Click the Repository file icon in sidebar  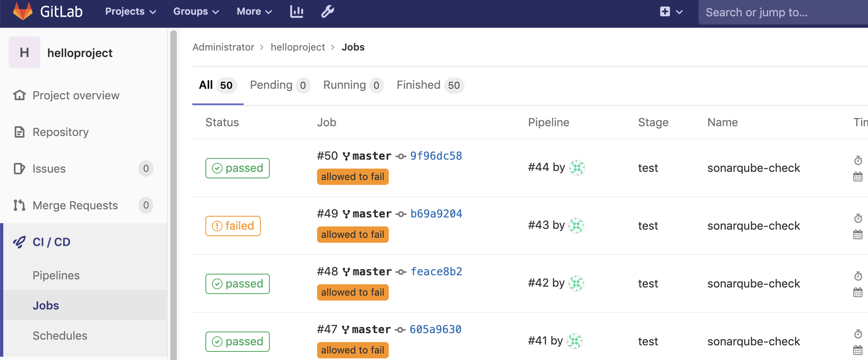pyautogui.click(x=19, y=132)
